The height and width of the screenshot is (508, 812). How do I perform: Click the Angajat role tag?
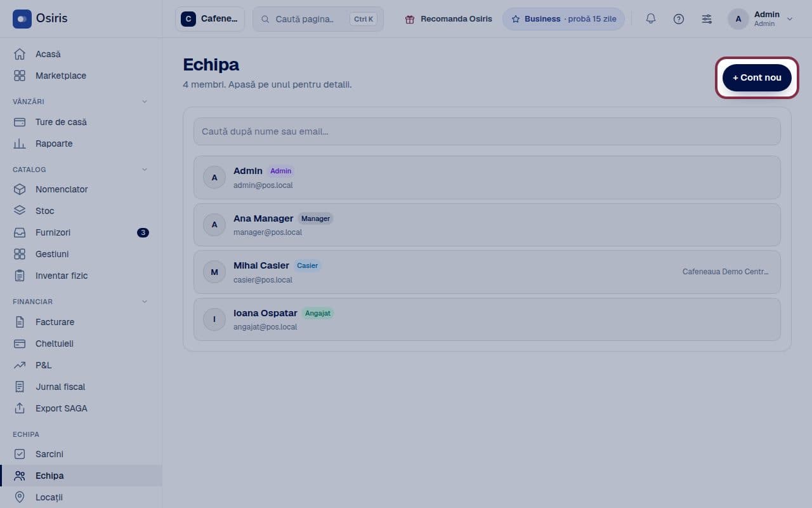pyautogui.click(x=317, y=313)
